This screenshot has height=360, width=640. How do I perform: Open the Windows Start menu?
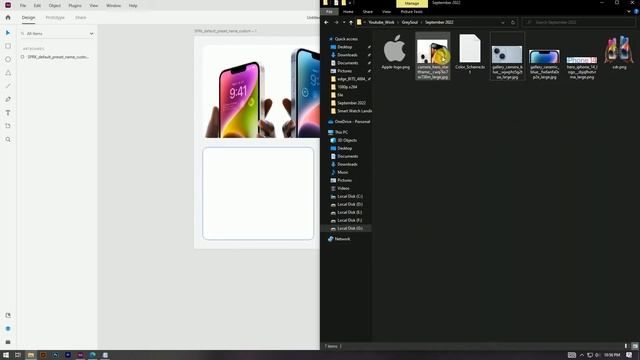click(x=6, y=355)
